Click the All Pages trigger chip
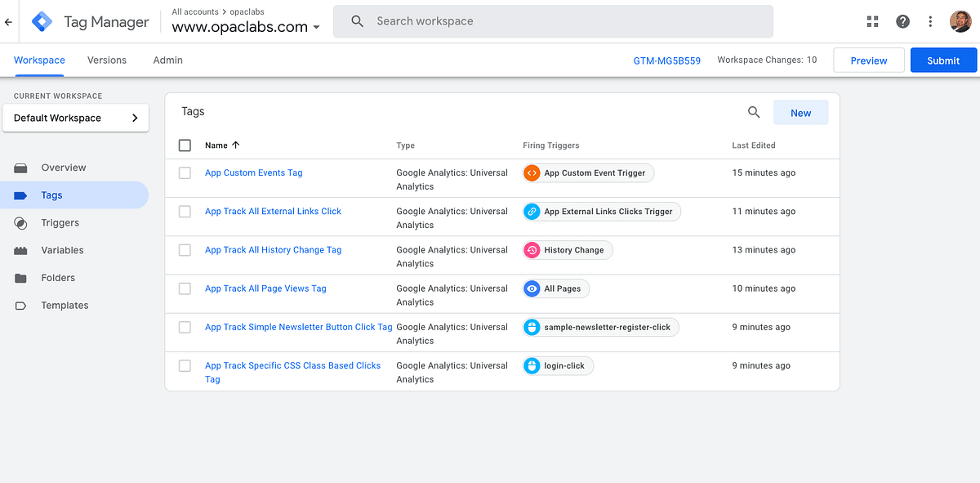The height and width of the screenshot is (483, 980). (556, 288)
